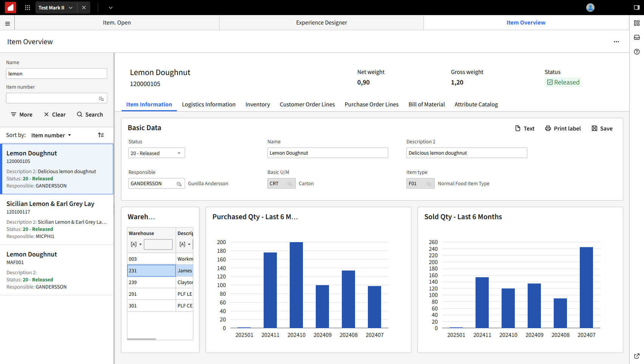Viewport: 644px width, 364px height.
Task: Open the Inventory tab
Action: (258, 104)
